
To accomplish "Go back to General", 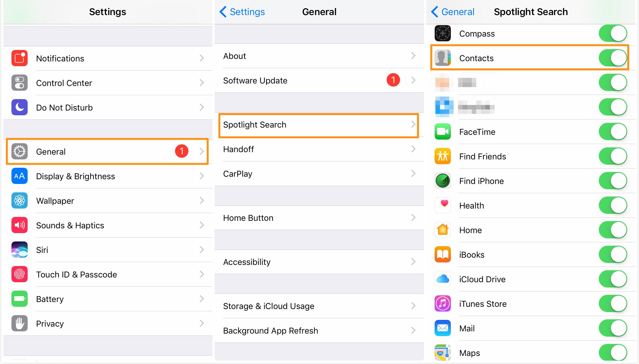I will point(453,12).
